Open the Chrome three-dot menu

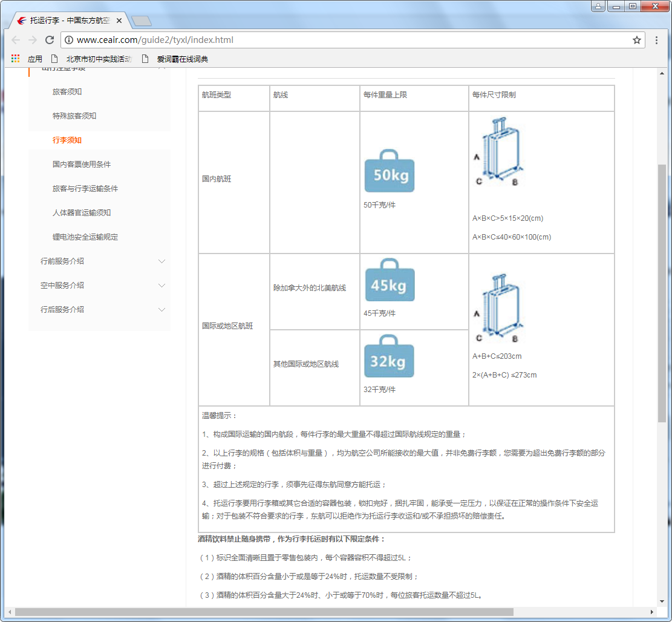(656, 40)
